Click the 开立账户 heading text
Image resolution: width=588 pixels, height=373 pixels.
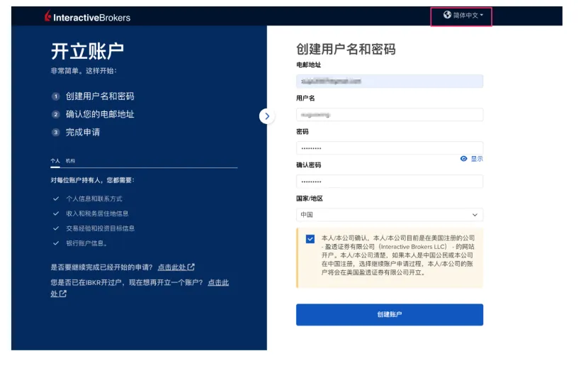[87, 51]
